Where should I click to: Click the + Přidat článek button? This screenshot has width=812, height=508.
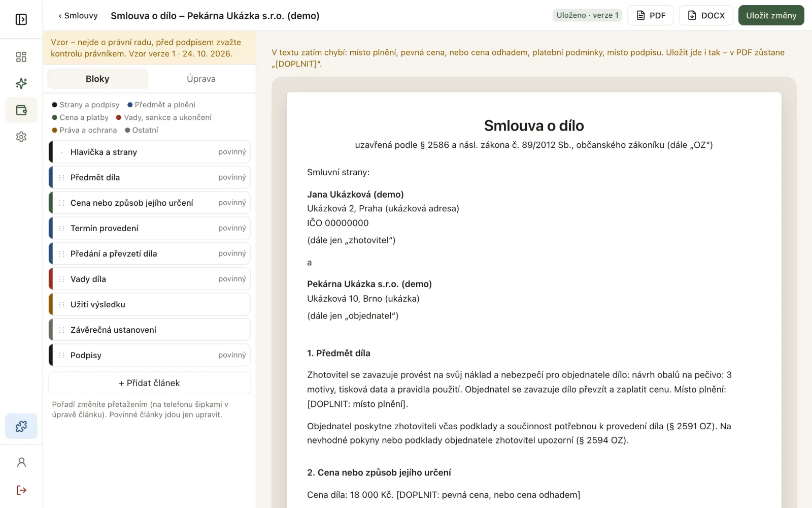pyautogui.click(x=149, y=383)
